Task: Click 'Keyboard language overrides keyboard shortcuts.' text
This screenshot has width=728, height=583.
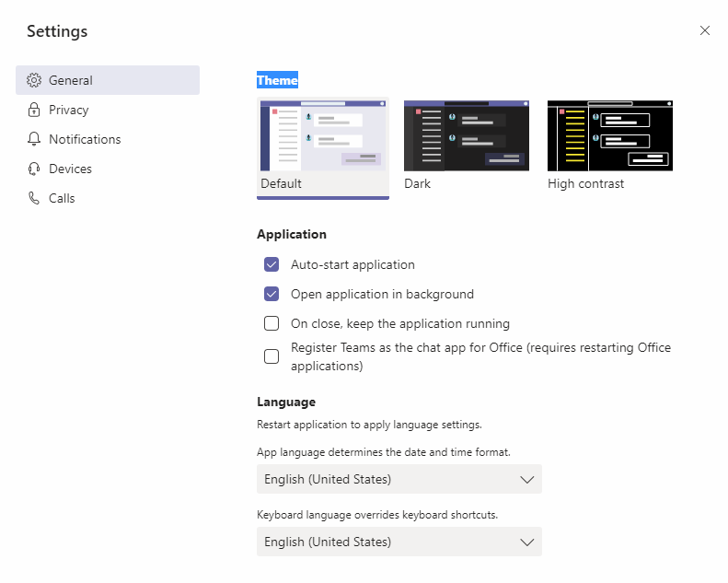Action: click(x=377, y=515)
